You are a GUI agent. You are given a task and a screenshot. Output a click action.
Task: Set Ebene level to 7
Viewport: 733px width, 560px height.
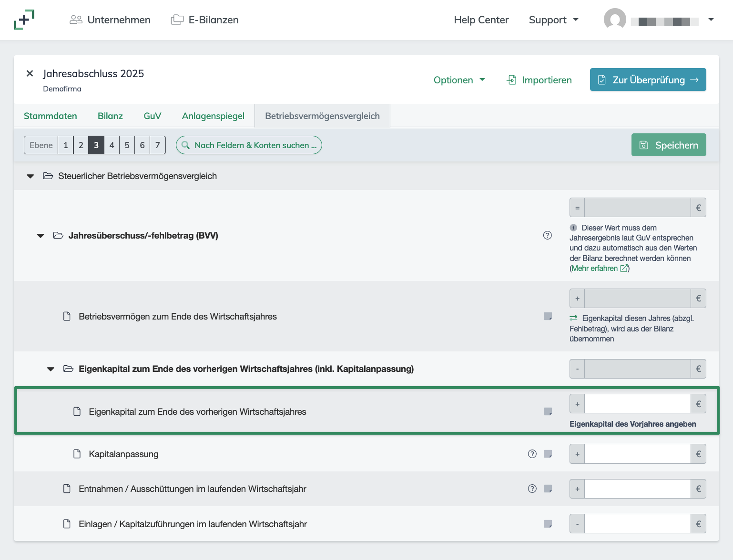pyautogui.click(x=158, y=145)
